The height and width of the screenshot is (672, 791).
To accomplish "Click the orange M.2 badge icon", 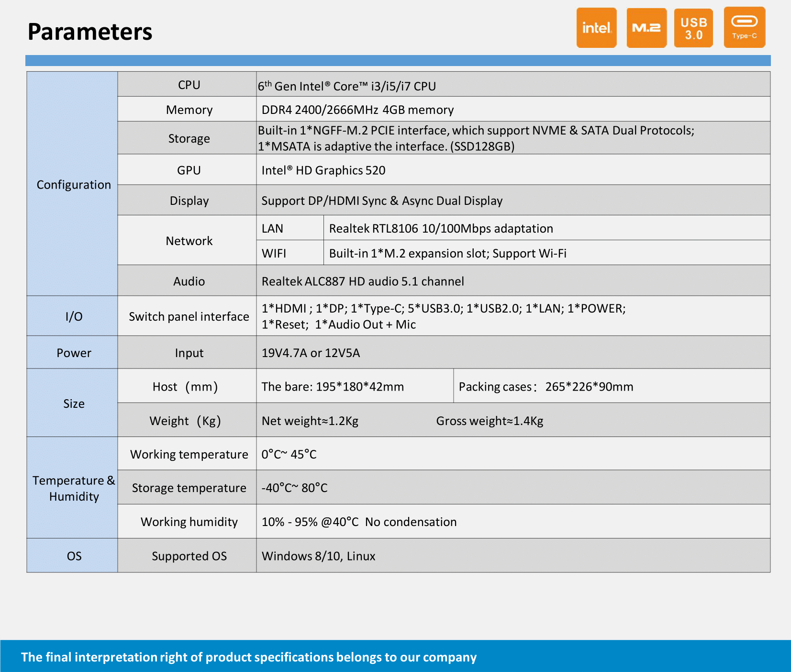I will point(646,28).
